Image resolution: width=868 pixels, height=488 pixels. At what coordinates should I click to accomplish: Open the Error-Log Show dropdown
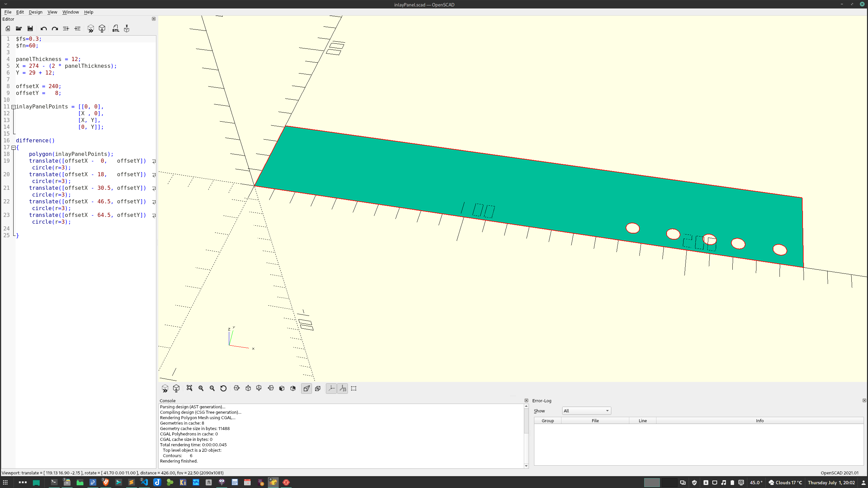pyautogui.click(x=586, y=411)
